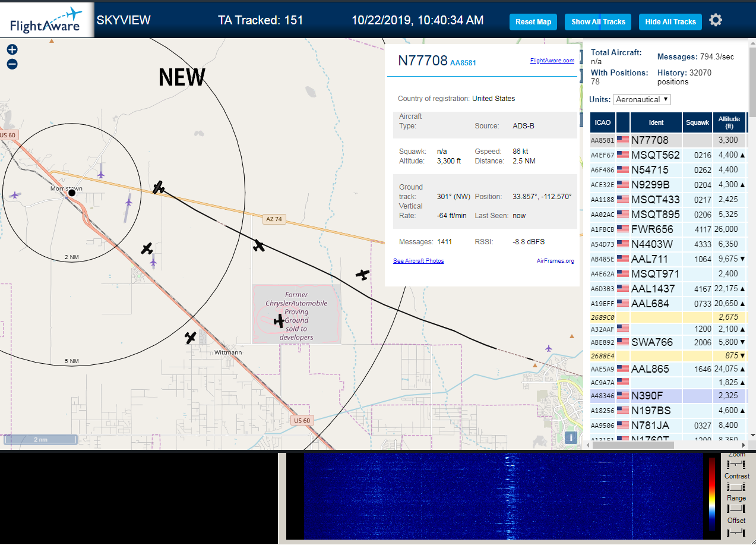756x545 pixels.
Task: Select the N4403W table row
Action: point(668,244)
